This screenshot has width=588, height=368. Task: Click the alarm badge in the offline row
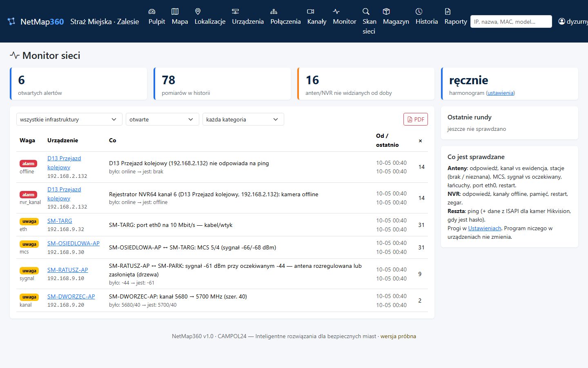(28, 164)
